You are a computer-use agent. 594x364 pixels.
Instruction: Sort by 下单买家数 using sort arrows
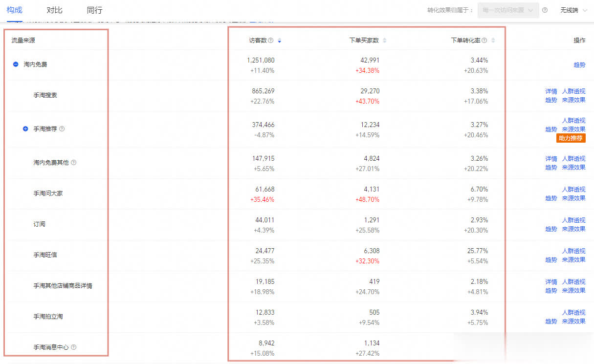[384, 41]
